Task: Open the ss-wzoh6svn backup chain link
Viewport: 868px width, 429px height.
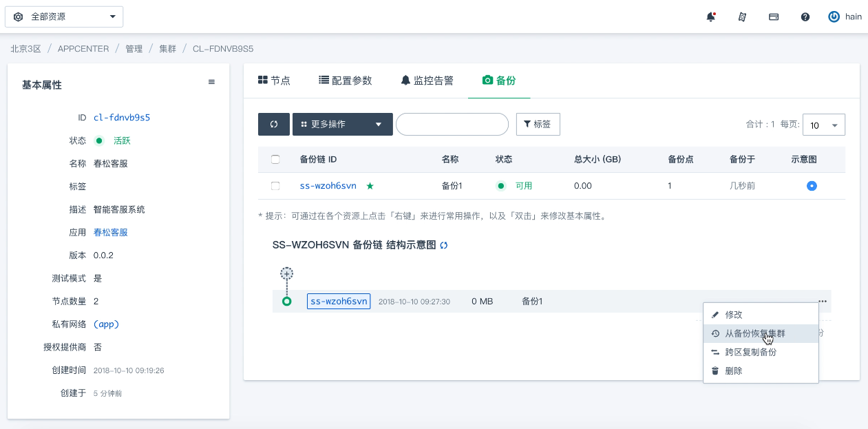Action: tap(328, 186)
